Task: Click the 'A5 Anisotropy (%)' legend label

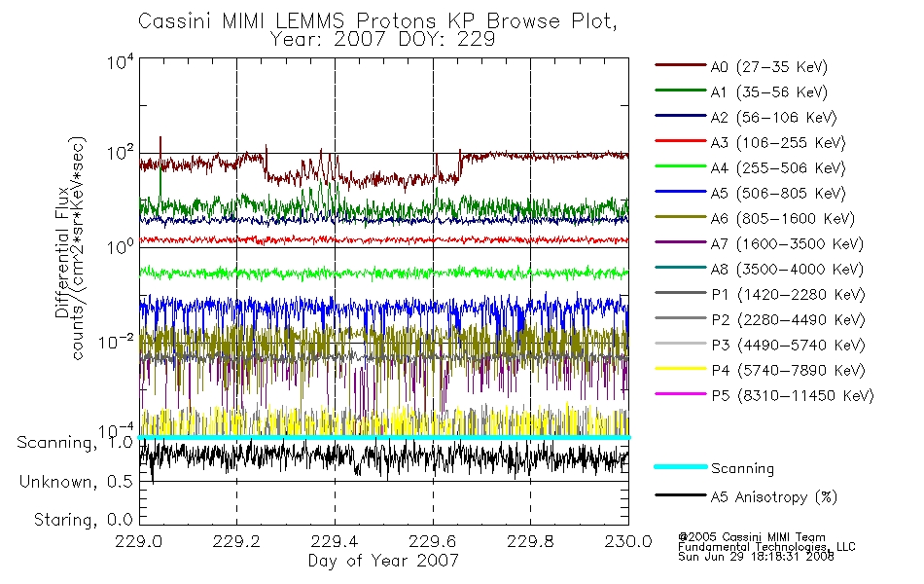Action: click(774, 497)
